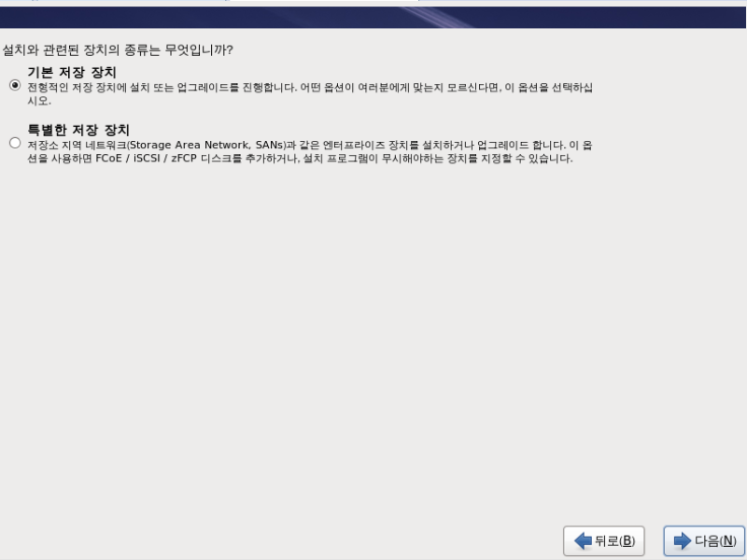The height and width of the screenshot is (560, 747).
Task: Click the description starting with 전형적인 저장 장치에
Action: pos(310,94)
